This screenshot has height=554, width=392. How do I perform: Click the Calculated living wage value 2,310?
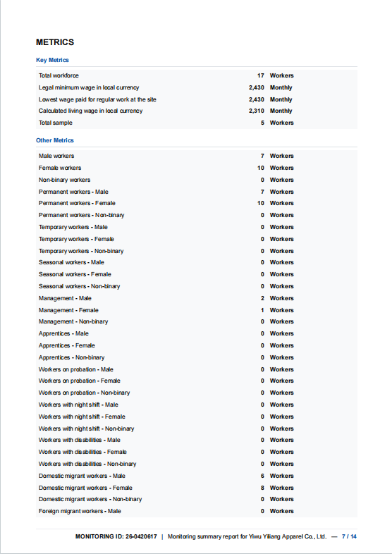click(x=256, y=111)
